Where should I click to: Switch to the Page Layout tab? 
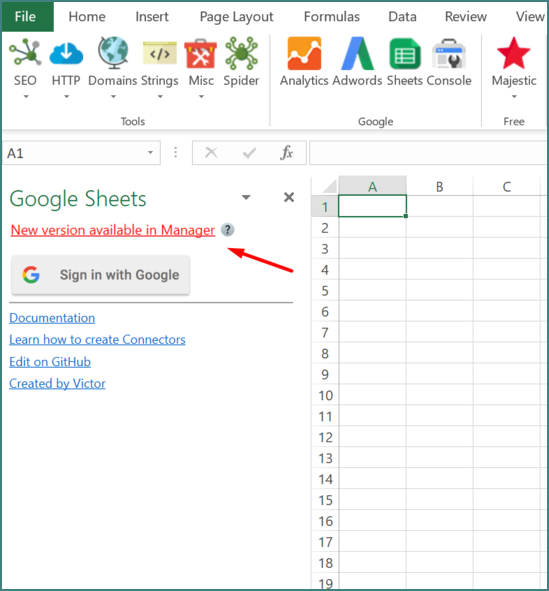click(237, 17)
